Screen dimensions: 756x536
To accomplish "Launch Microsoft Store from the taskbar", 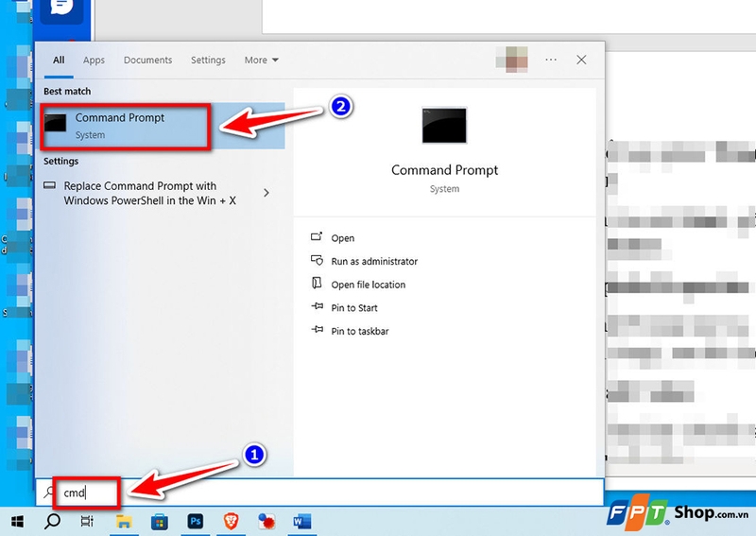I will click(x=160, y=522).
